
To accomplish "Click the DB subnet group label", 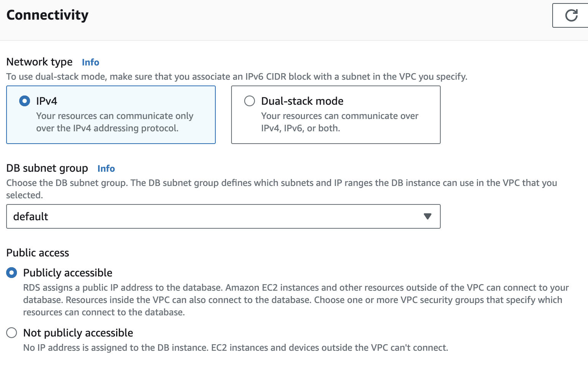I will (47, 168).
